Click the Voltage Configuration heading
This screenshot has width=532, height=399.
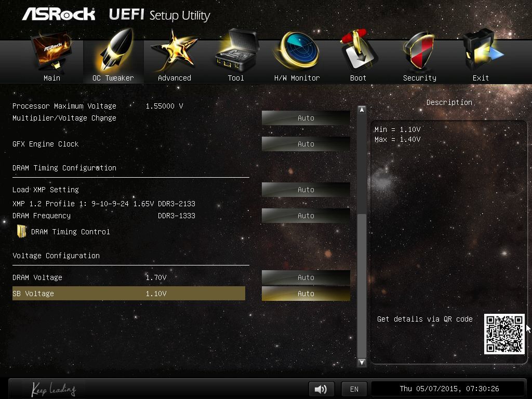tap(56, 256)
